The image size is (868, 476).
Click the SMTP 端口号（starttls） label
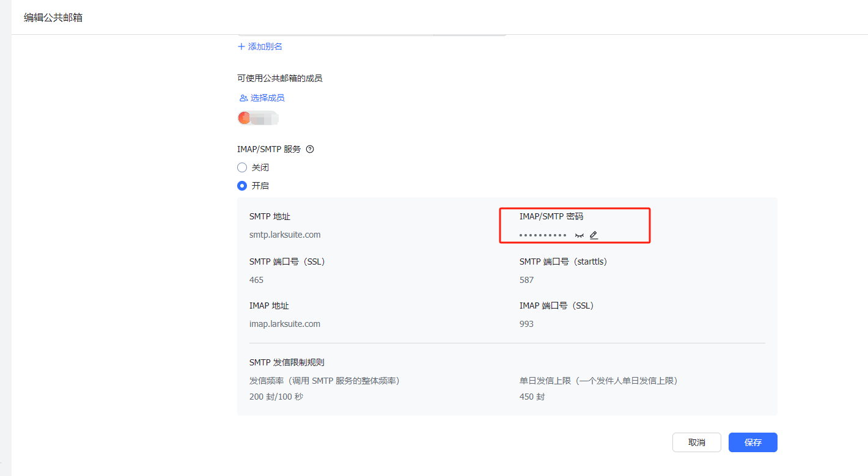click(565, 262)
